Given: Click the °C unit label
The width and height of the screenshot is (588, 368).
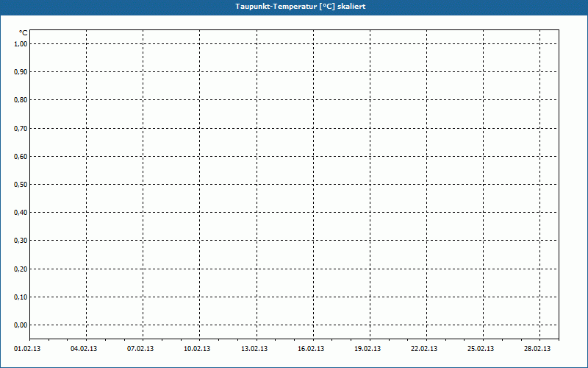Looking at the screenshot, I should (24, 33).
